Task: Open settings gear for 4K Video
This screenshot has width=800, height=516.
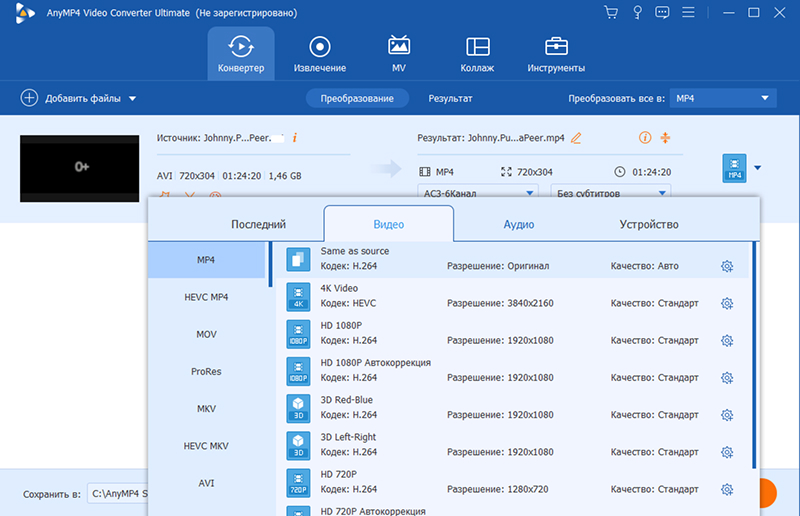Action: tap(727, 303)
